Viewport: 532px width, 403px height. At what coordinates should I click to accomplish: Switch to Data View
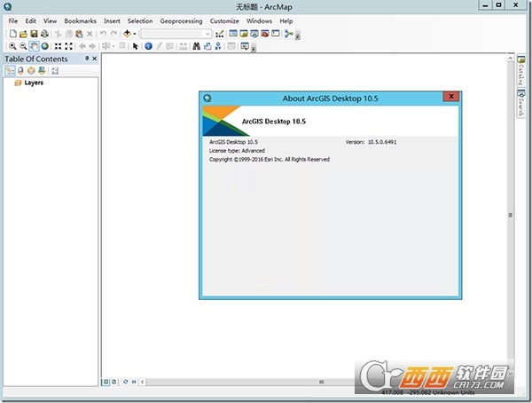106,382
